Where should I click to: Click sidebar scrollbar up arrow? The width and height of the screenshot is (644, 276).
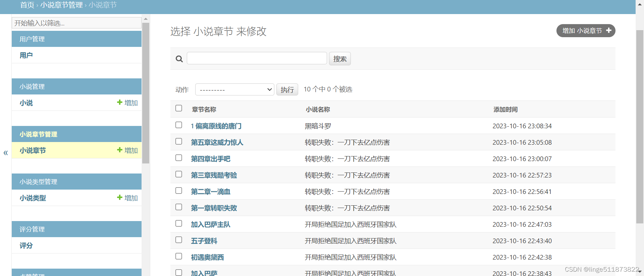[146, 19]
